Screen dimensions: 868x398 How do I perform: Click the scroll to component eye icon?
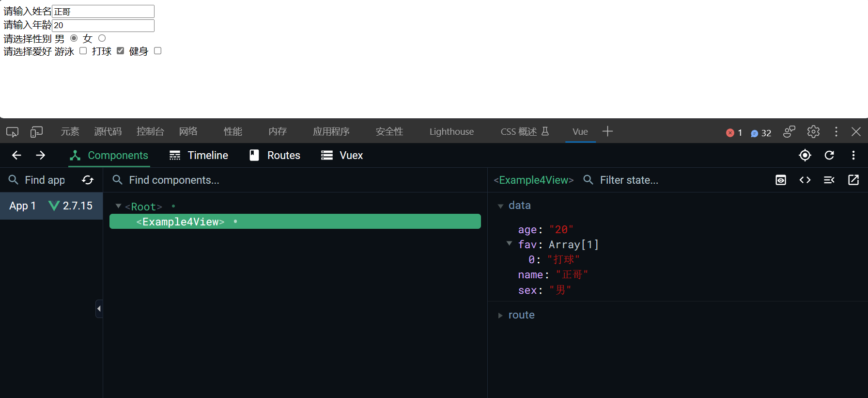(x=780, y=180)
